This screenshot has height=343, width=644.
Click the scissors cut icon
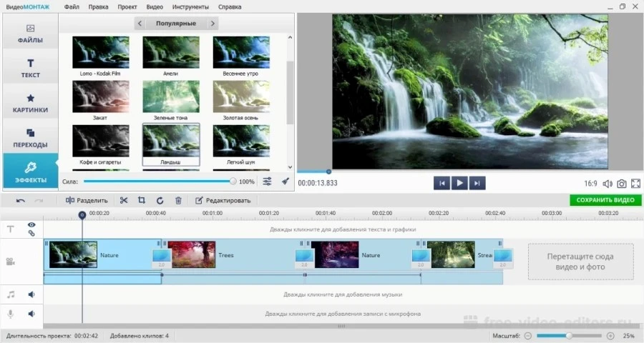(x=124, y=200)
